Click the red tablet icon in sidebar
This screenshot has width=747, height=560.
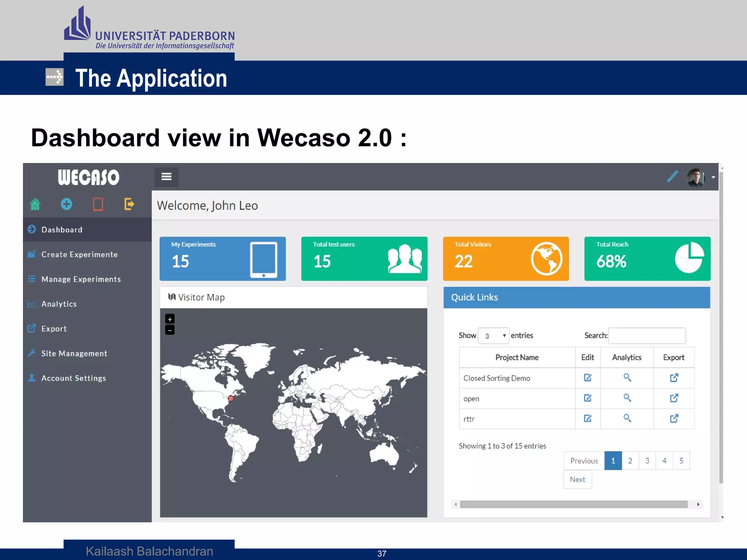coord(98,204)
